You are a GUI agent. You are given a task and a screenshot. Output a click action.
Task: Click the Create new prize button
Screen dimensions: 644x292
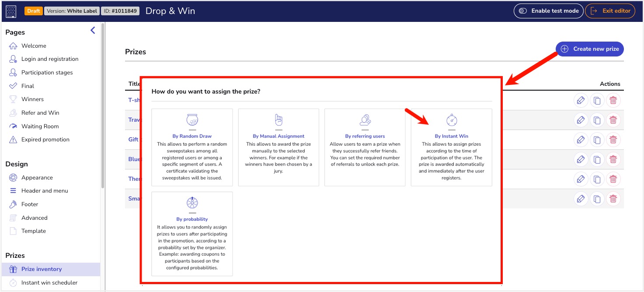click(589, 49)
